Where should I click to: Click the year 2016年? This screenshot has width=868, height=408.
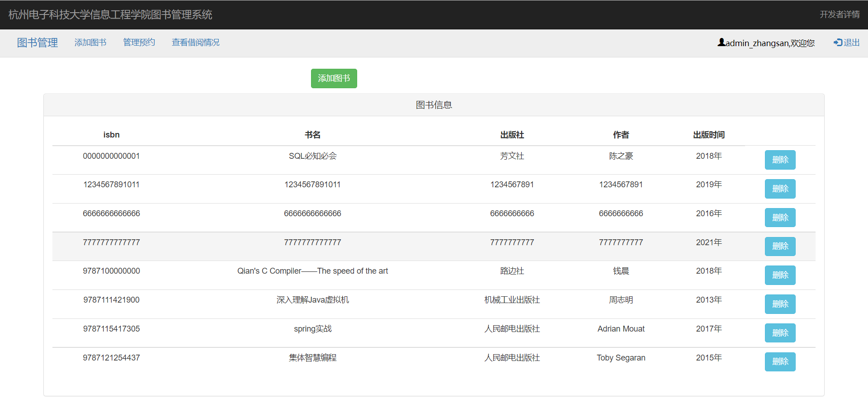click(x=709, y=213)
